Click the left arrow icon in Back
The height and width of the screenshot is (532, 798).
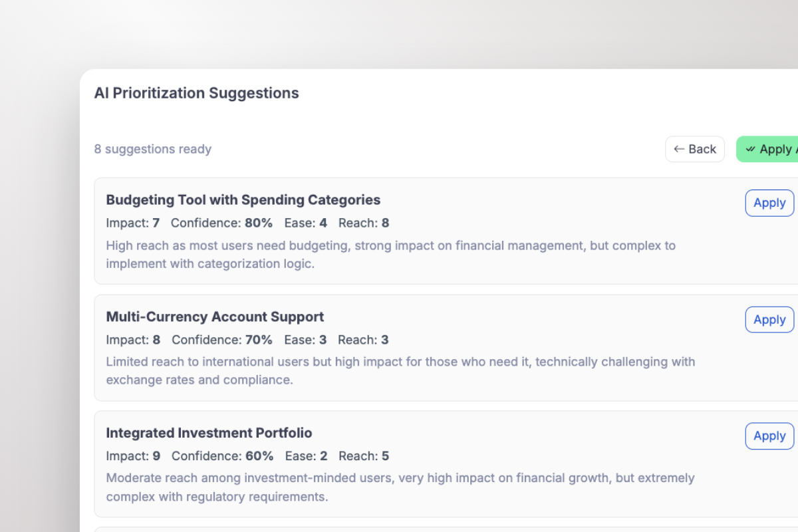tap(679, 149)
